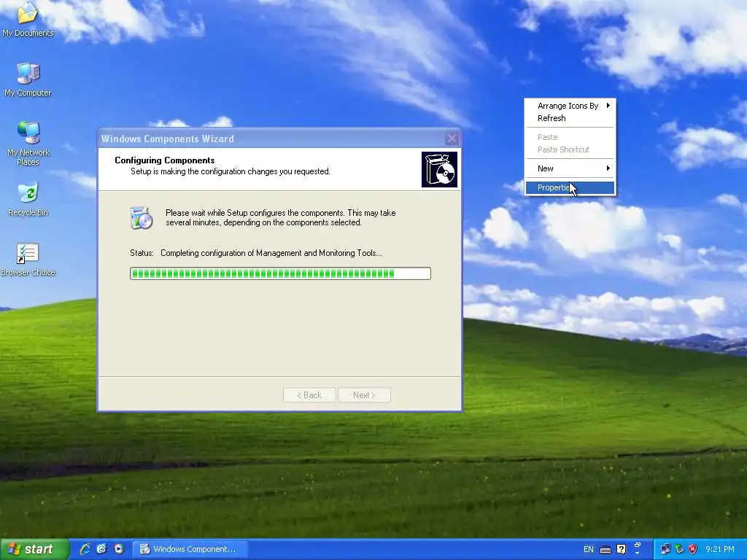
Task: Select the Browser Choice shortcut
Action: [28, 259]
